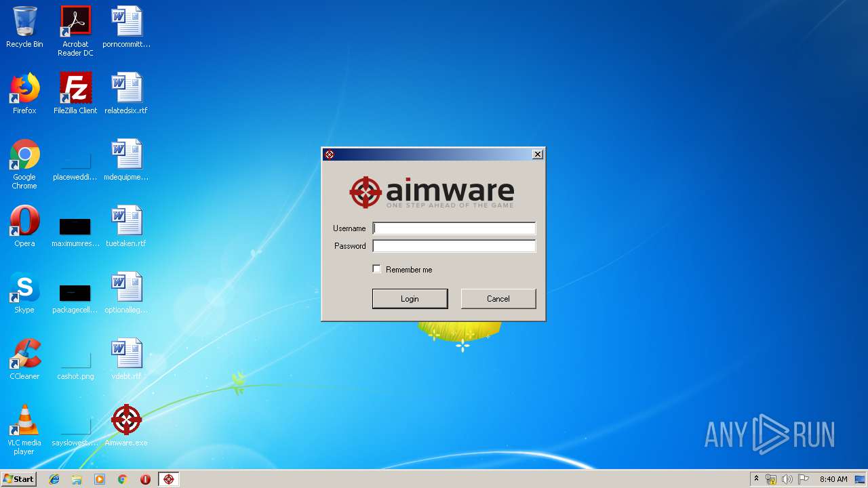Enable the Remember me checkbox
The height and width of the screenshot is (488, 868).
tap(377, 269)
